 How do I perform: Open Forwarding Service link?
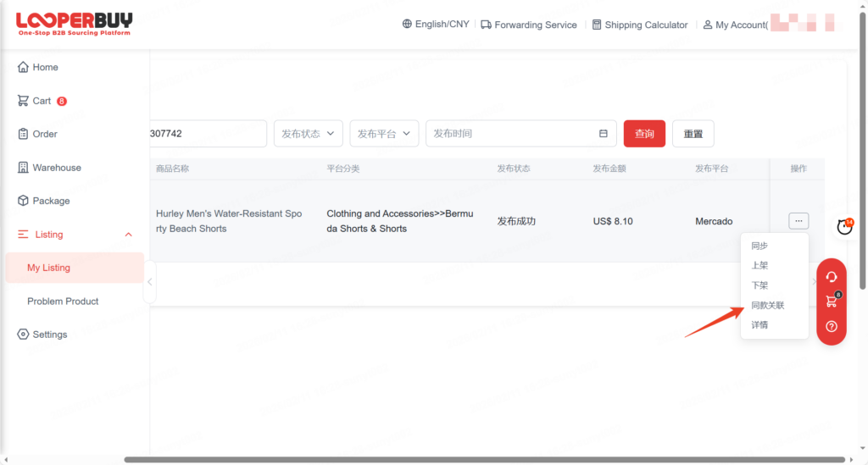(529, 25)
